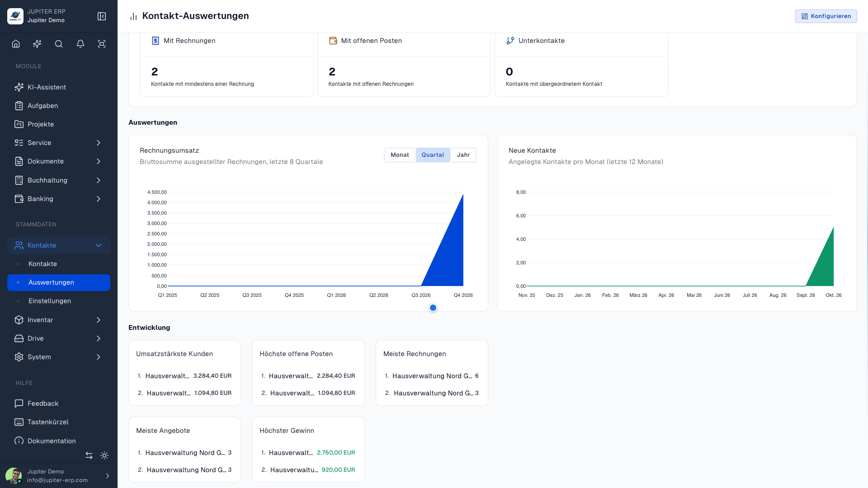The image size is (868, 488).
Task: Go to Projekte module
Action: tap(59, 124)
